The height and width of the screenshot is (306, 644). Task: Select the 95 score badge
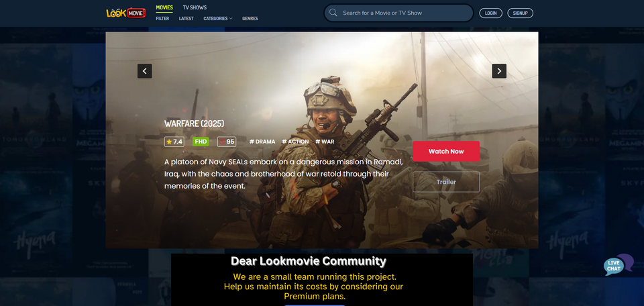(x=227, y=142)
